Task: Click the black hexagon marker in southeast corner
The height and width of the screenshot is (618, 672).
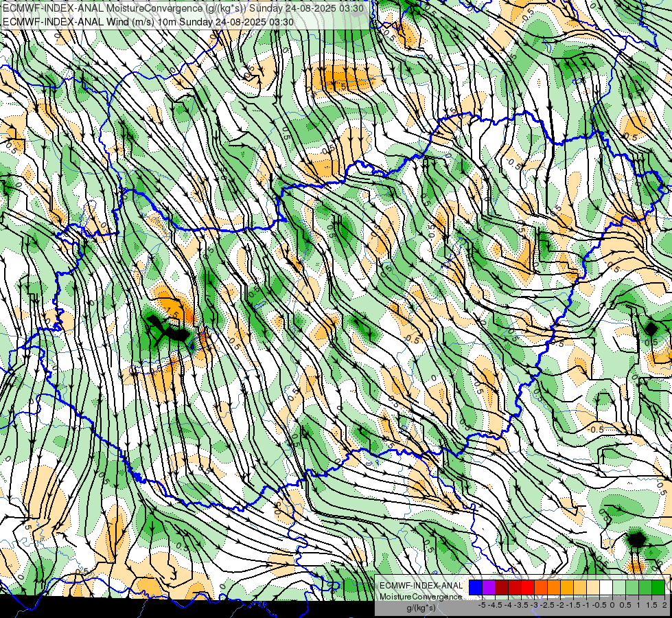Action: tap(636, 540)
